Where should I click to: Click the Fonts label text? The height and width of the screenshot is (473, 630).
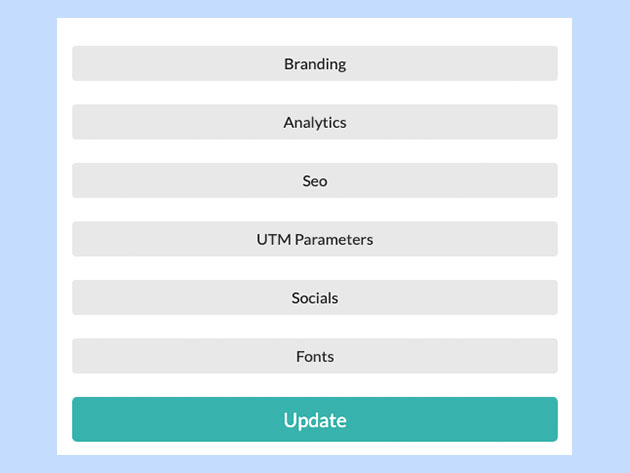pos(314,356)
